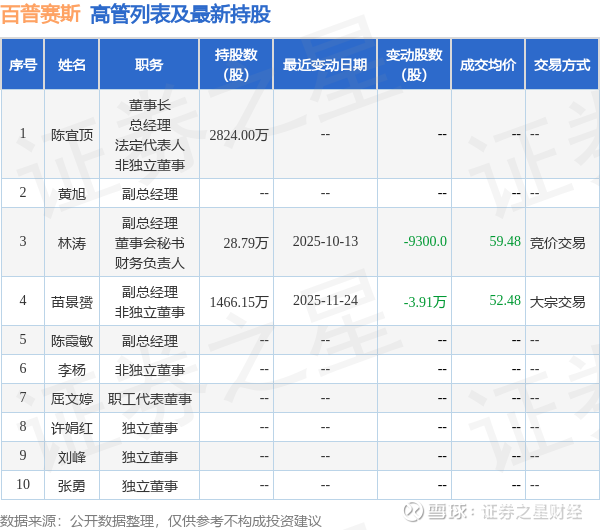Image resolution: width=600 pixels, height=530 pixels.
Task: Click the 1466.15万 shareholding value
Action: [239, 302]
